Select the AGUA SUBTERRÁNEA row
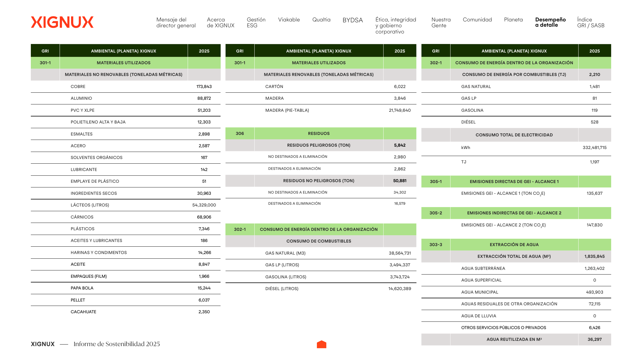The height and width of the screenshot is (364, 642). (x=516, y=268)
